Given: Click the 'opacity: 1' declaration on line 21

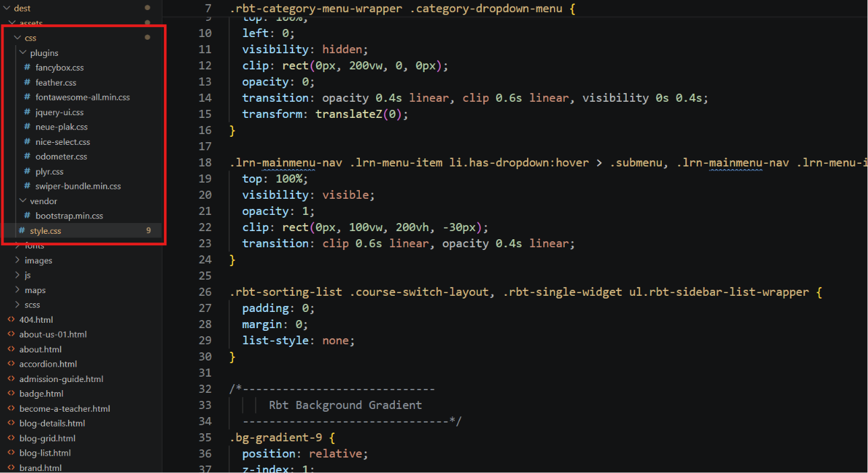Looking at the screenshot, I should coord(279,211).
